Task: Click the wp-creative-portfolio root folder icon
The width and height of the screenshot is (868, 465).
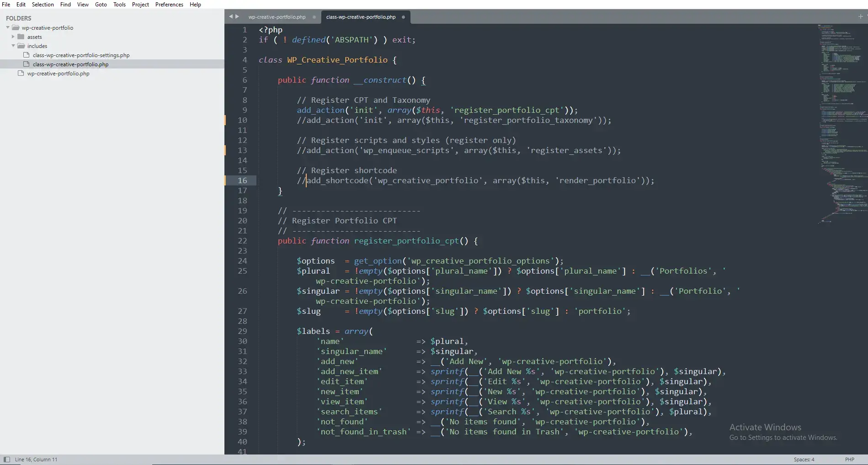Action: coord(16,27)
